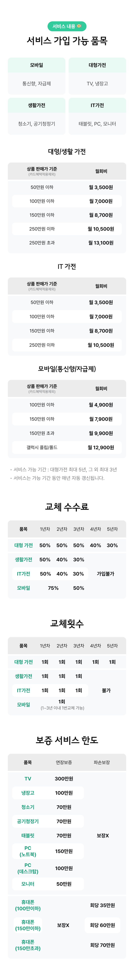Select the 대형가전 category card
The height and width of the screenshot is (980, 134).
coord(97,76)
